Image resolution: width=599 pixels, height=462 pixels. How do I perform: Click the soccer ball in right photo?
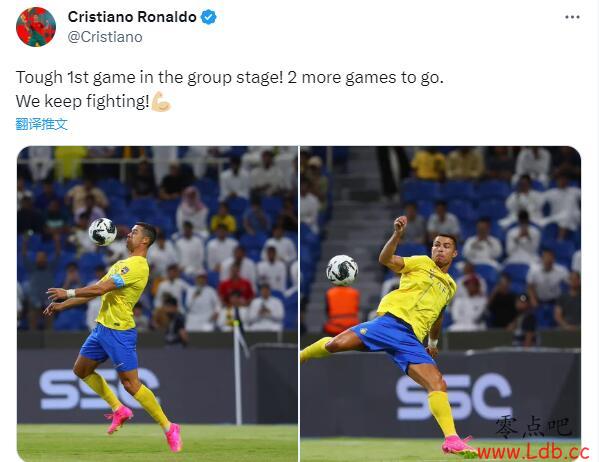click(x=342, y=270)
